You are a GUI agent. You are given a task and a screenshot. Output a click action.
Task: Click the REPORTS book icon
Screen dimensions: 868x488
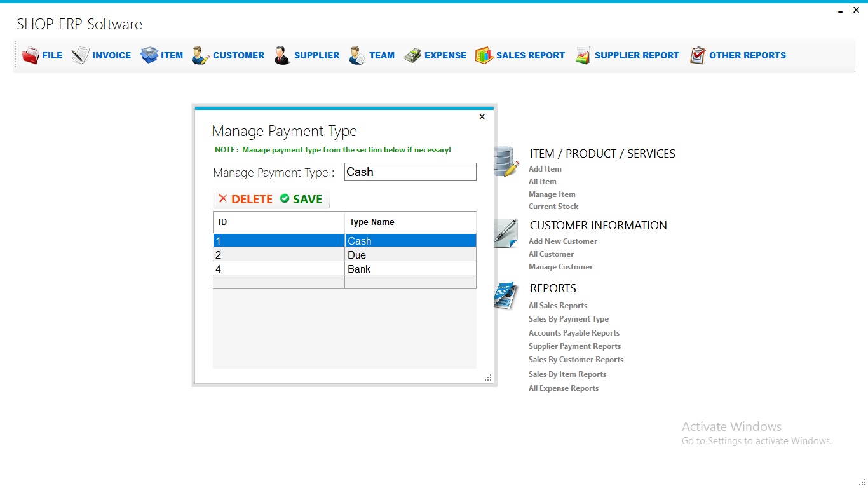coord(504,294)
